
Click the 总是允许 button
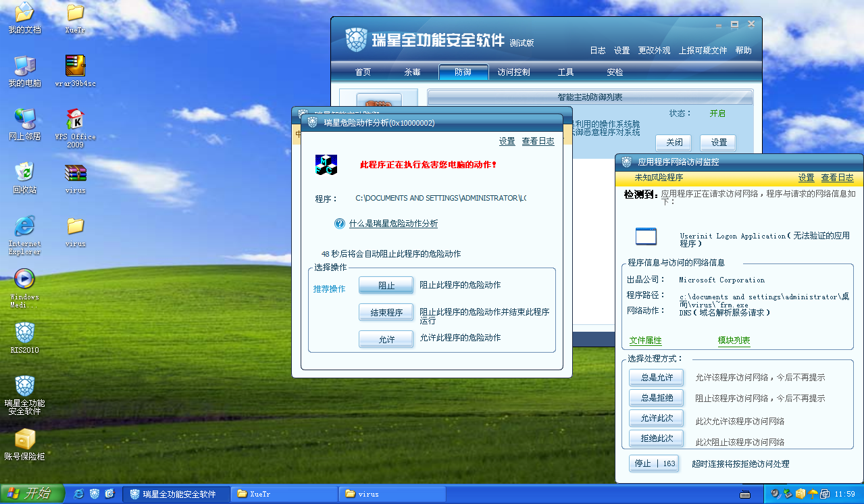click(657, 378)
